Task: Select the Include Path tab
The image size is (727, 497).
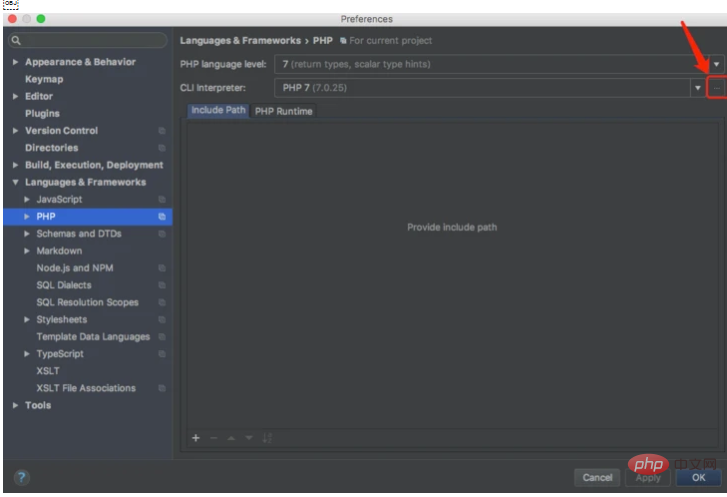Action: click(x=218, y=110)
